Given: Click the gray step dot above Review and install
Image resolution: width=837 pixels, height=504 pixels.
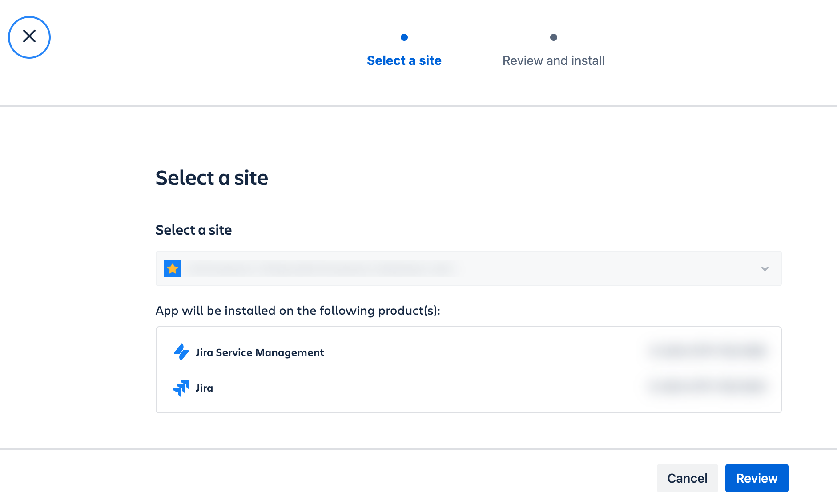Looking at the screenshot, I should pyautogui.click(x=553, y=37).
